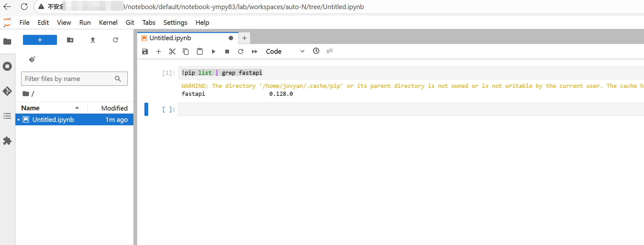Image resolution: width=644 pixels, height=245 pixels.
Task: Insert a new cell below with plus icon
Action: pos(159,52)
